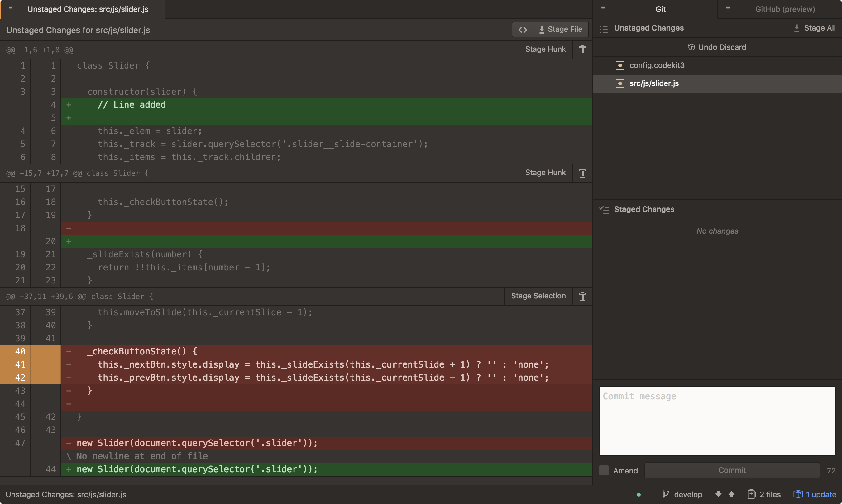The width and height of the screenshot is (842, 504).
Task: Toggle the selection dot for config.codekit3
Action: coord(620,65)
